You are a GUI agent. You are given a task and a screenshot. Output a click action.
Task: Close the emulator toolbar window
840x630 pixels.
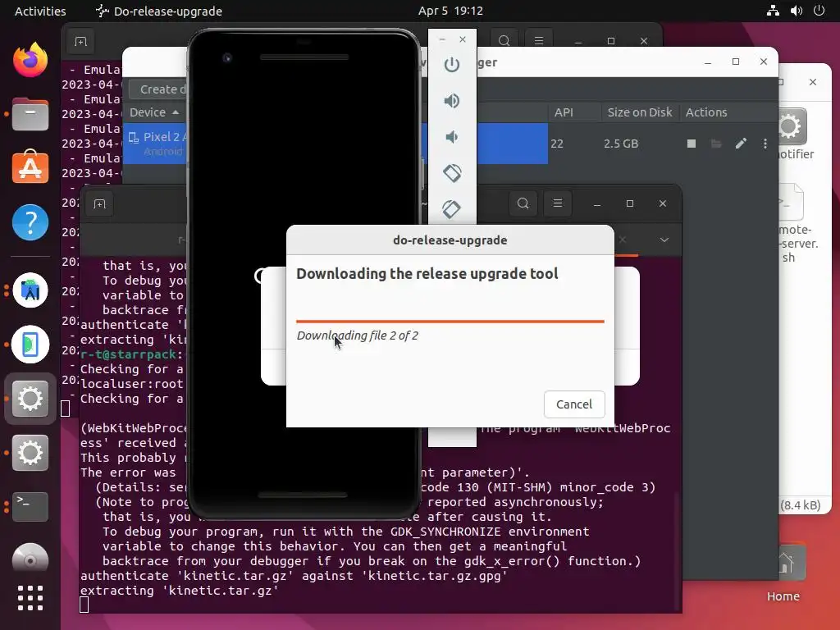point(463,39)
